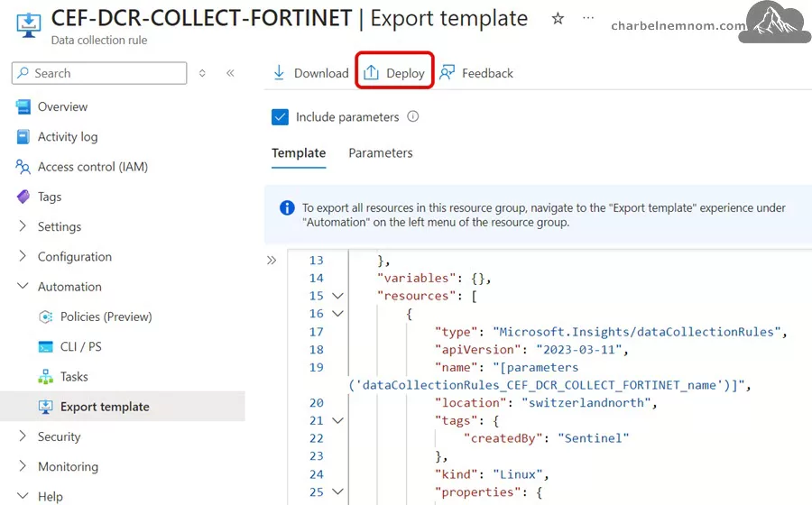812x505 pixels.
Task: Click "Microsoft.Insights/dataCollectionRules" type value
Action: tap(636, 332)
